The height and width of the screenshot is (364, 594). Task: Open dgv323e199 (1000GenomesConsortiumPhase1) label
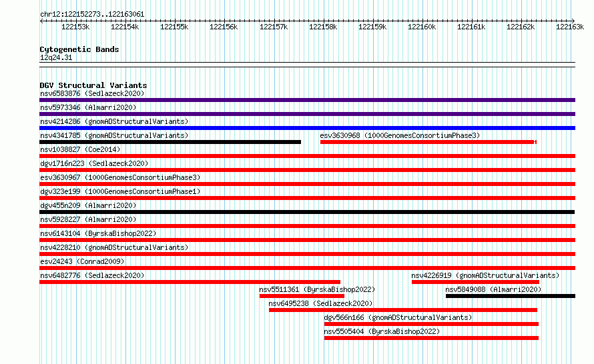tap(120, 191)
